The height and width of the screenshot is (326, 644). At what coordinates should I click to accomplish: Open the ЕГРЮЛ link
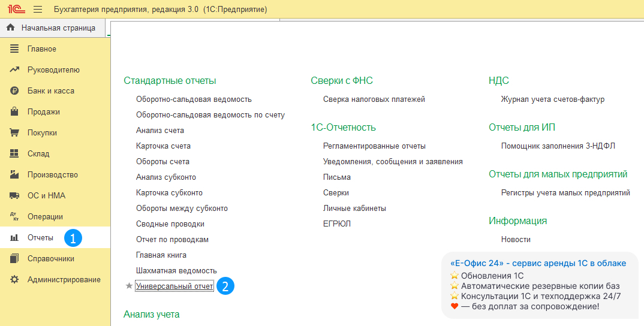coord(337,224)
